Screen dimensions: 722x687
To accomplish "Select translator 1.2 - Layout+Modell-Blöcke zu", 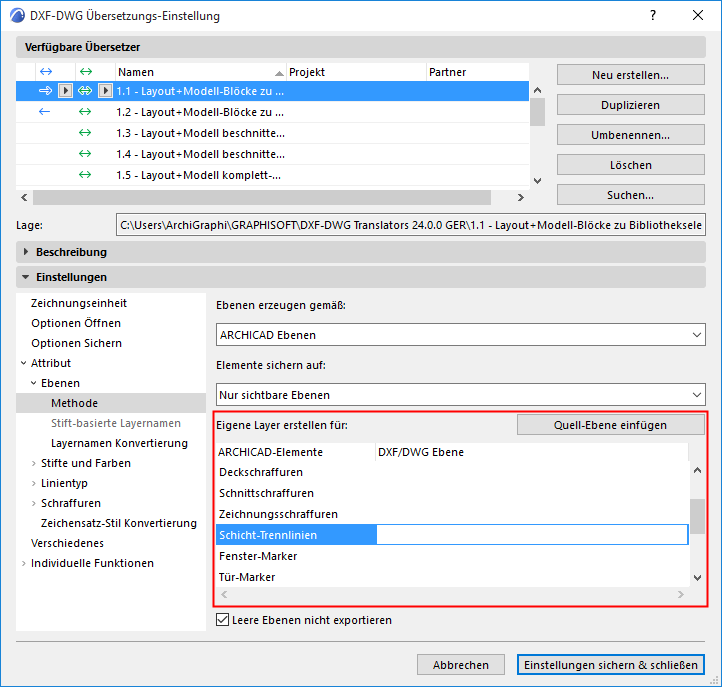I will 272,112.
